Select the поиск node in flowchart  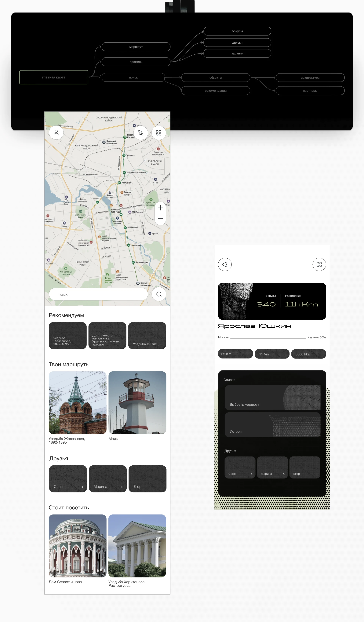point(133,77)
